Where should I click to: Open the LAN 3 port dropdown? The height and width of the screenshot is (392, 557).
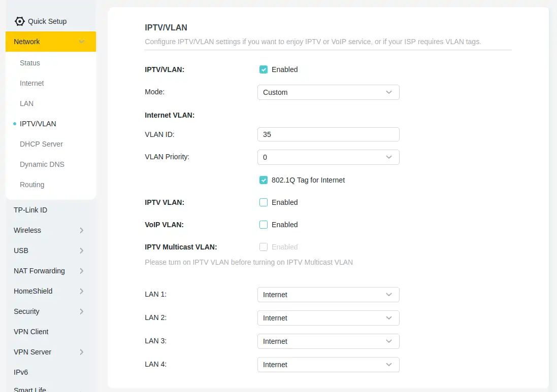[328, 341]
